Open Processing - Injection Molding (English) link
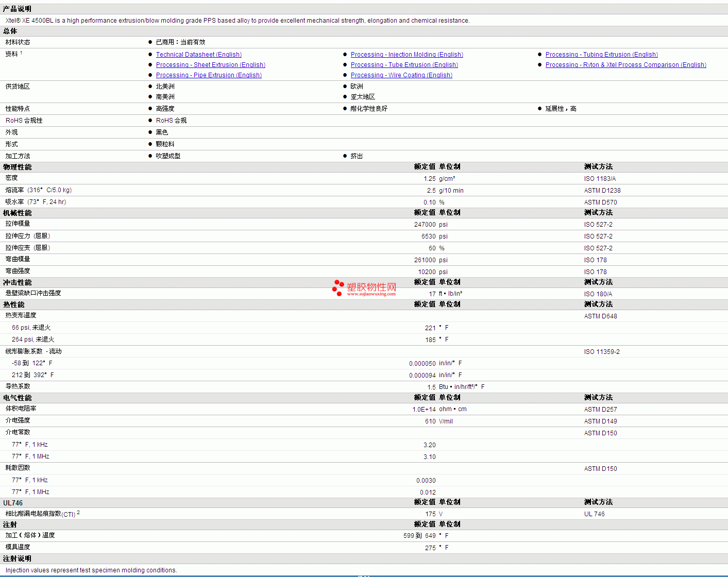The height and width of the screenshot is (577, 728). click(407, 55)
